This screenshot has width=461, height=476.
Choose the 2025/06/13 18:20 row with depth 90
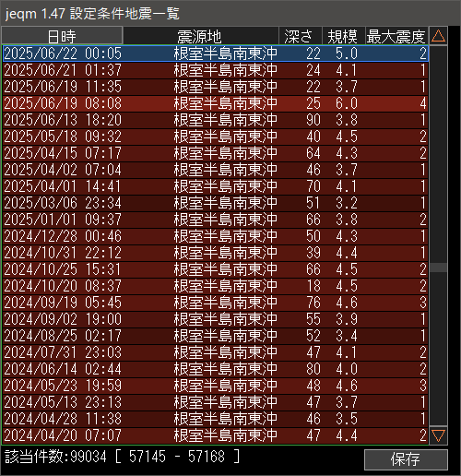(215, 120)
